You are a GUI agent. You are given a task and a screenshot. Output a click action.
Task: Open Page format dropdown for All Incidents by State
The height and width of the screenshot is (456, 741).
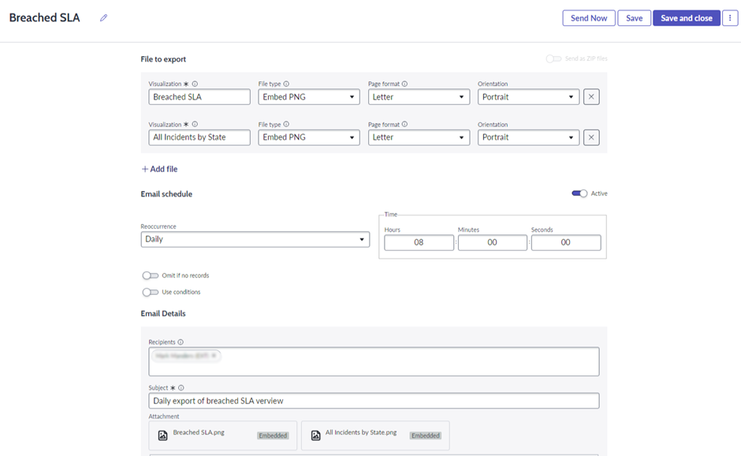tap(419, 138)
